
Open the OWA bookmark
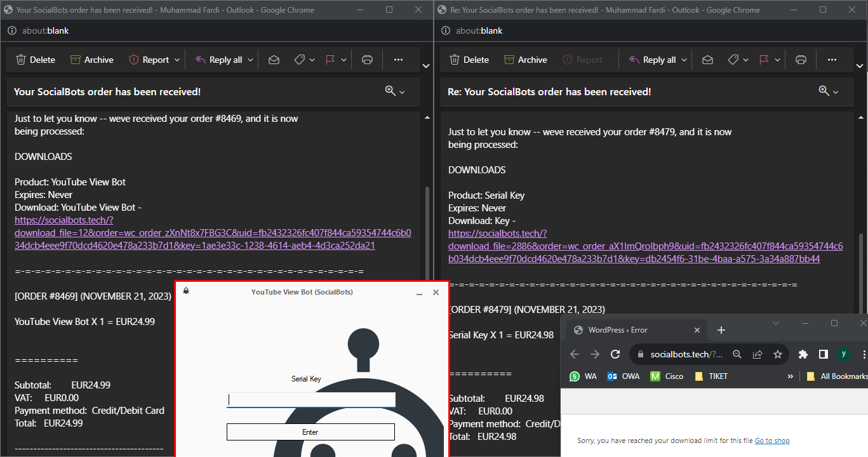click(x=624, y=376)
